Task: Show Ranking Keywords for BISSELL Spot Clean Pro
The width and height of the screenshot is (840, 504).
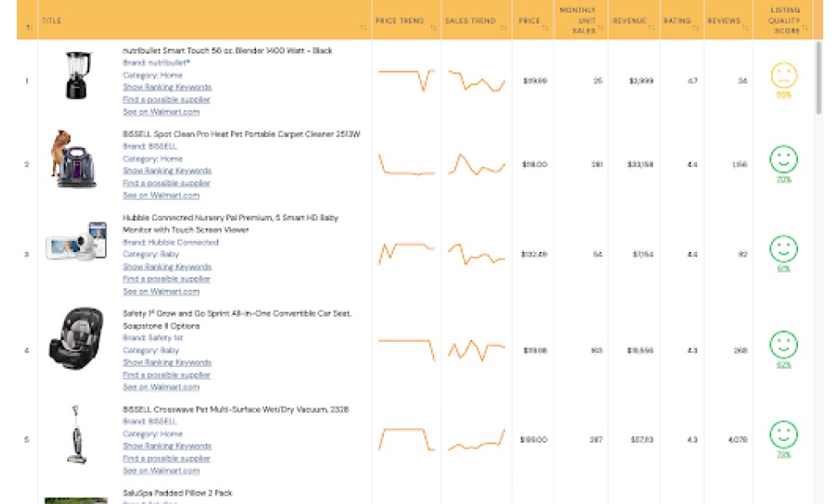Action: pyautogui.click(x=167, y=171)
